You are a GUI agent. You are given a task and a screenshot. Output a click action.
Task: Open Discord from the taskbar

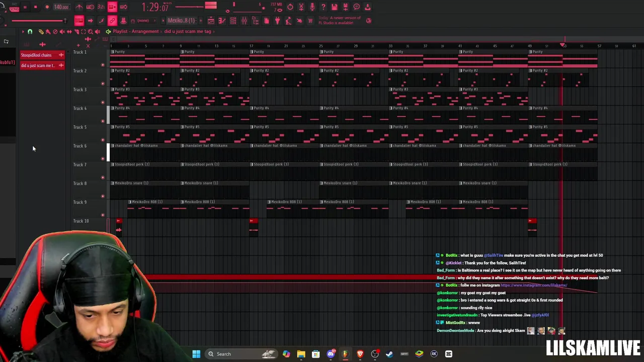pyautogui.click(x=331, y=354)
